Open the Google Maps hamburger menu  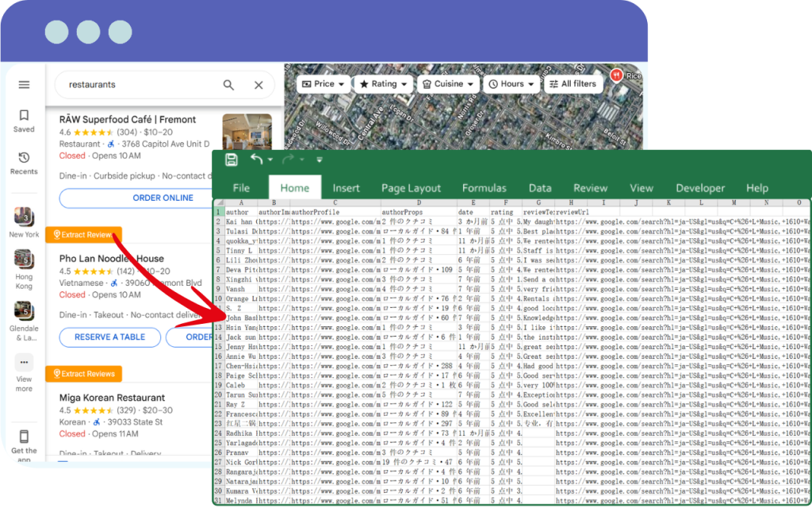[24, 84]
